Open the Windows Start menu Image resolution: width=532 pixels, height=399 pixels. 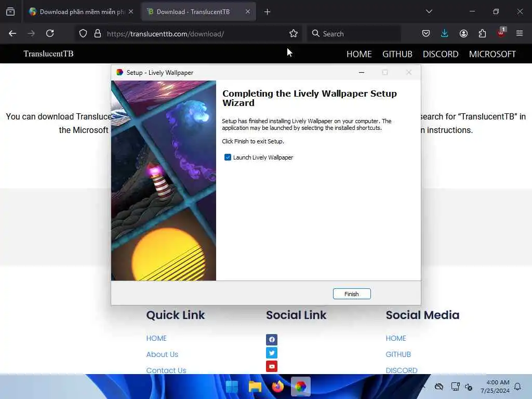point(232,387)
